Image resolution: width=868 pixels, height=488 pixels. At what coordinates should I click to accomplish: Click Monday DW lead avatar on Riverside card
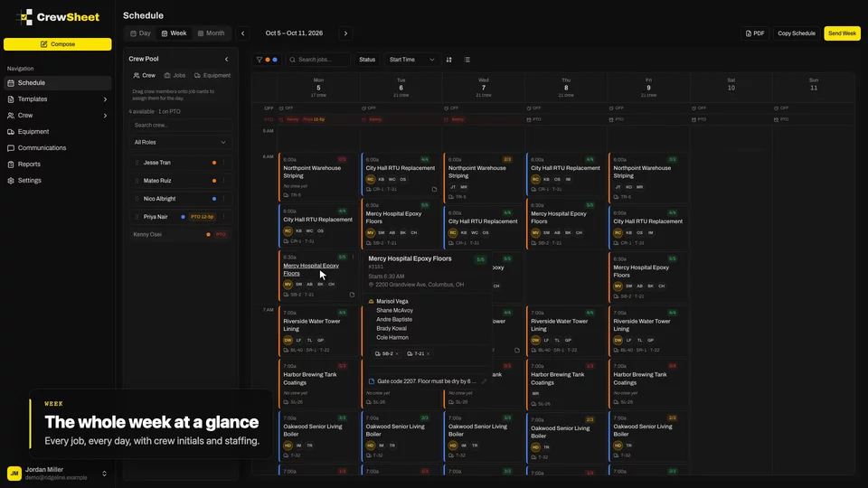[288, 341]
